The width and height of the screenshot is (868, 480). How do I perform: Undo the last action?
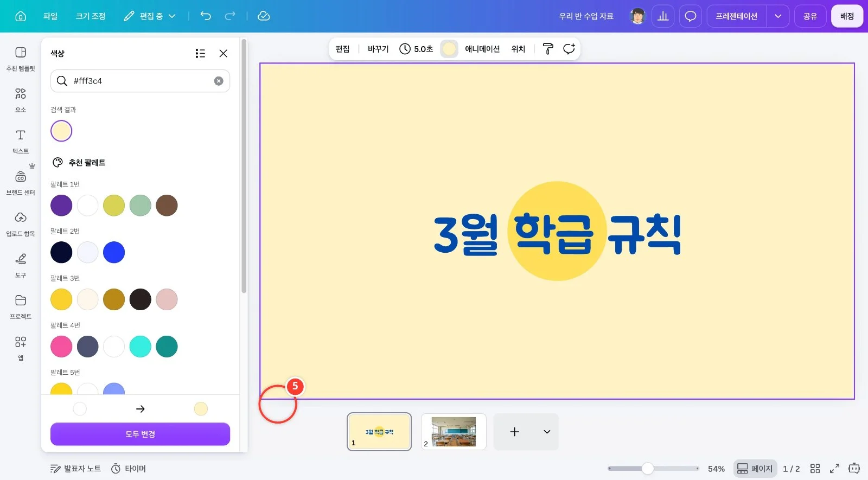[x=206, y=16]
